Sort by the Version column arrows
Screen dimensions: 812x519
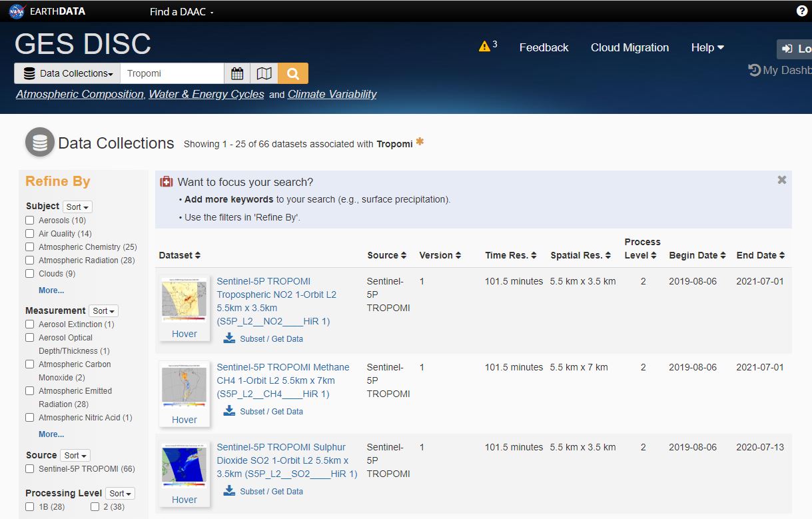pyautogui.click(x=458, y=256)
